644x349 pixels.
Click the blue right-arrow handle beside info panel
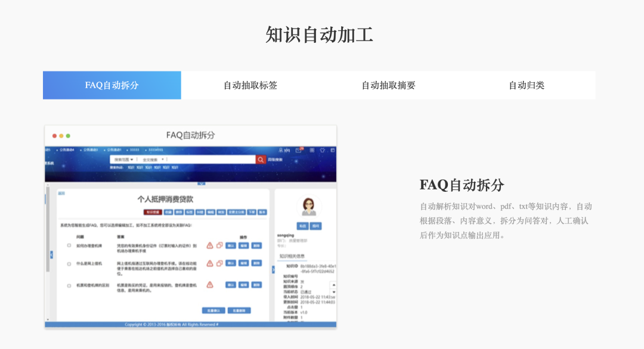[273, 269]
